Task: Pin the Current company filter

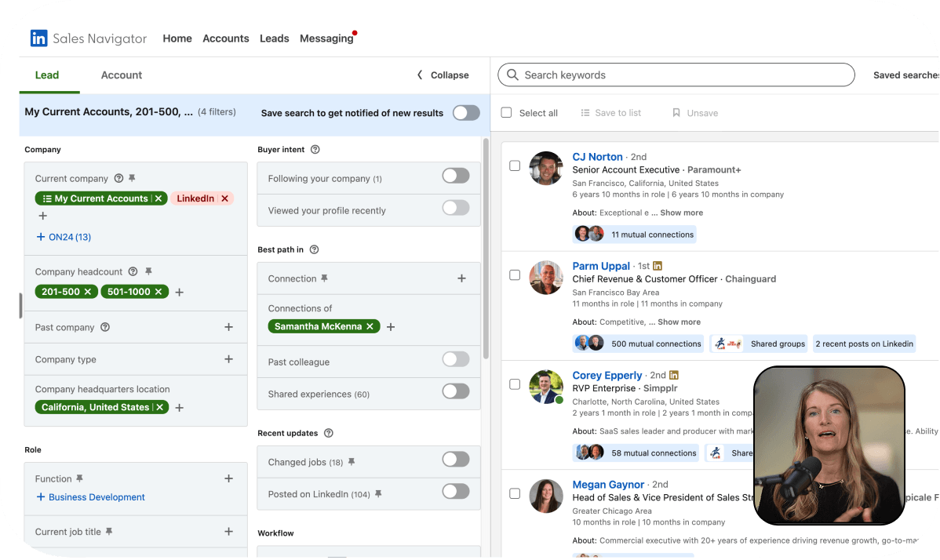Action: pos(132,178)
